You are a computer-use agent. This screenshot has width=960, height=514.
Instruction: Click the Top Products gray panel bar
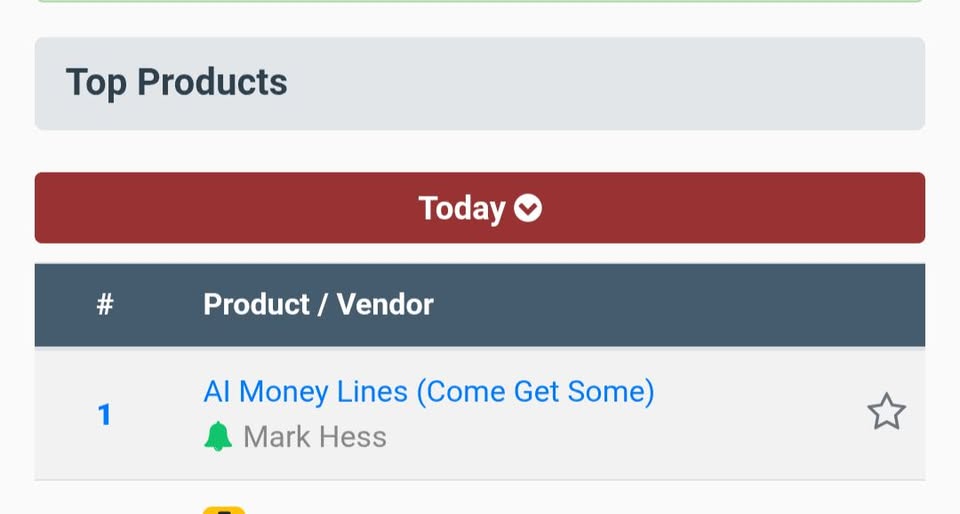pyautogui.click(x=600, y=84)
